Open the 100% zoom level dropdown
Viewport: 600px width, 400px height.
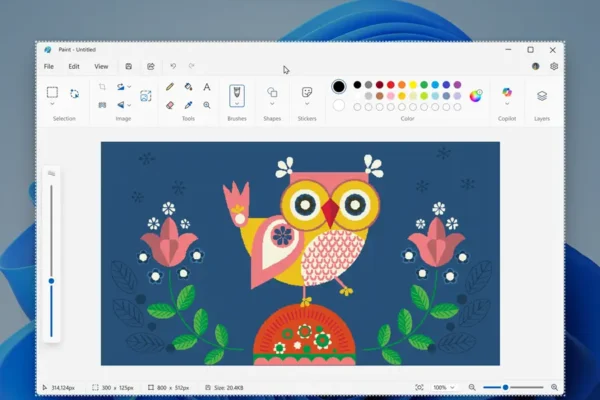coord(444,387)
